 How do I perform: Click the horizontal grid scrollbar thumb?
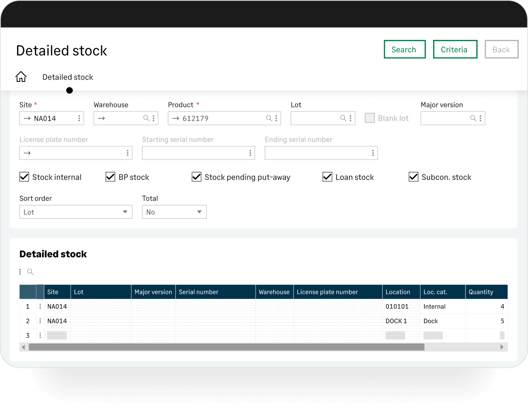click(x=226, y=347)
